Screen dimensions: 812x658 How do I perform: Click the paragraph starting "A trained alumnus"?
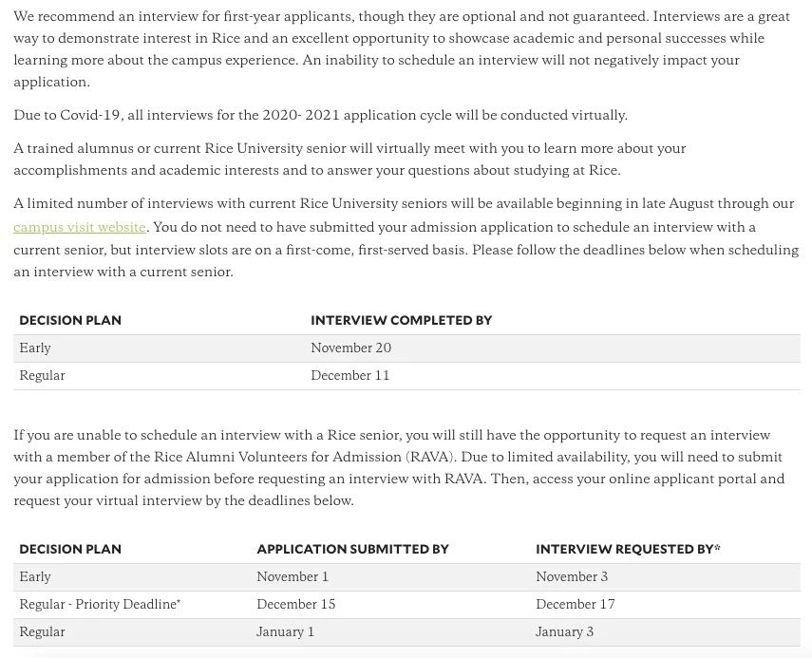click(x=349, y=160)
